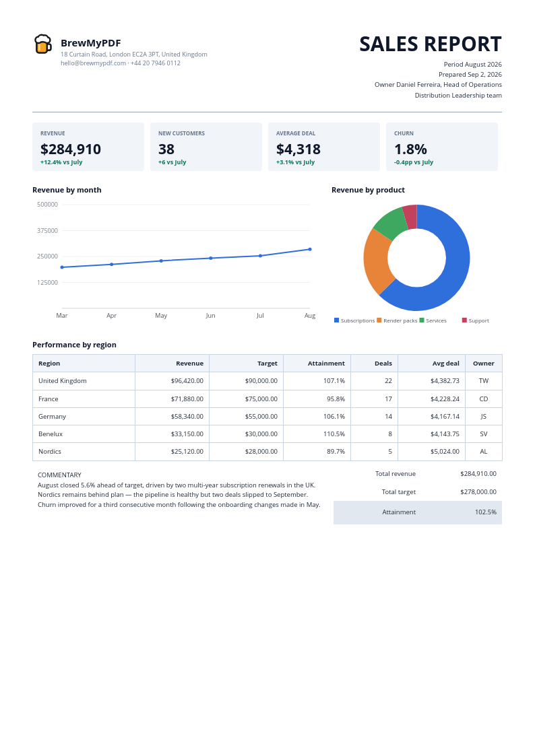Click the '+3.1% vs July' label
Image resolution: width=535 pixels, height=756 pixels.
point(295,162)
